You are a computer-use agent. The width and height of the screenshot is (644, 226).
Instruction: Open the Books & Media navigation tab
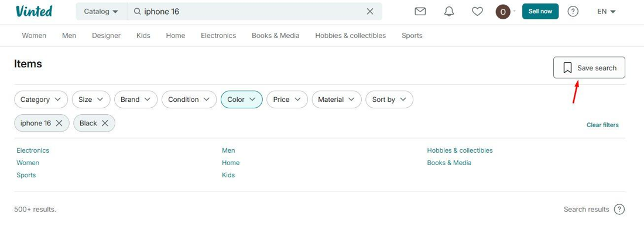pos(276,36)
